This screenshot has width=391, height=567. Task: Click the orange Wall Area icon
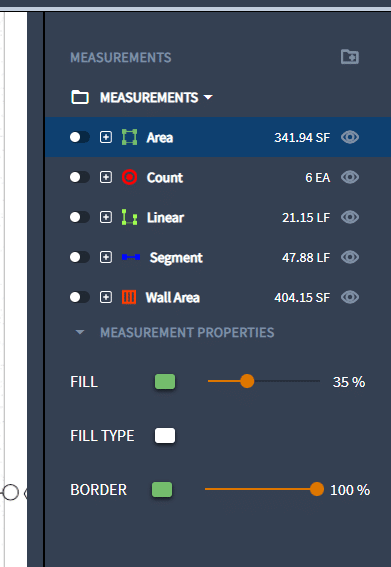click(x=129, y=297)
